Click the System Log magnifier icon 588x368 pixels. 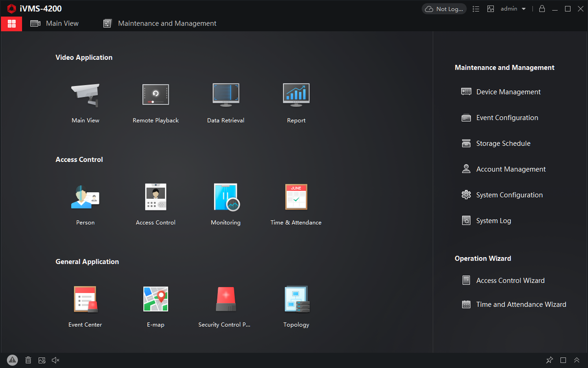pyautogui.click(x=466, y=221)
